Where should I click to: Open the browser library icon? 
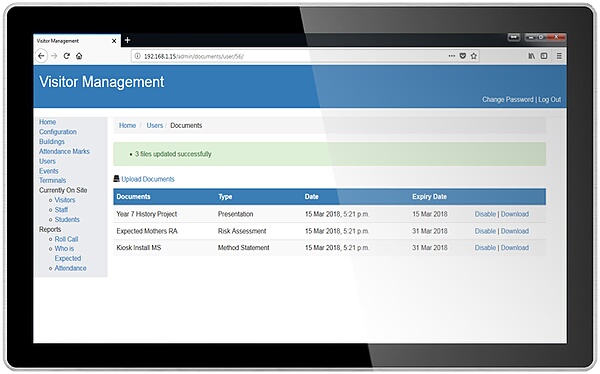[532, 56]
